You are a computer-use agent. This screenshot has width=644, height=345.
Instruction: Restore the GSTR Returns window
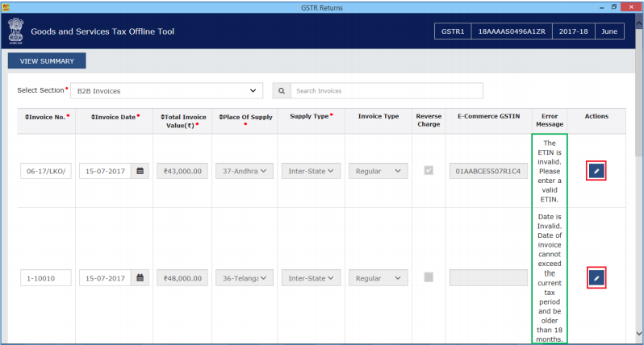click(614, 7)
